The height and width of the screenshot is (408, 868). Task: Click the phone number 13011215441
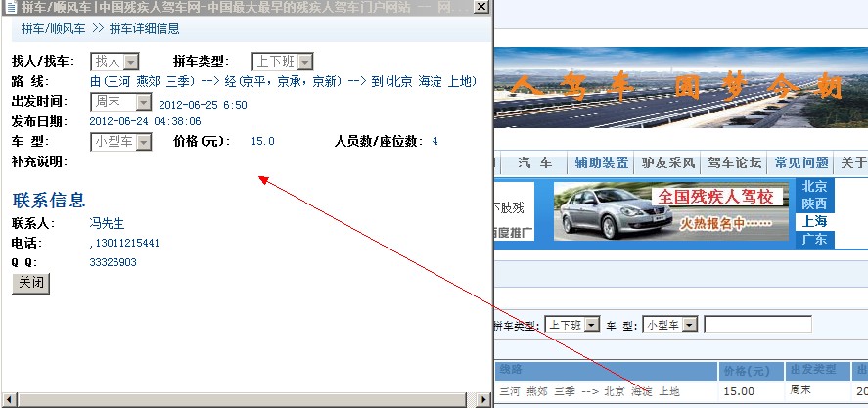tap(127, 243)
